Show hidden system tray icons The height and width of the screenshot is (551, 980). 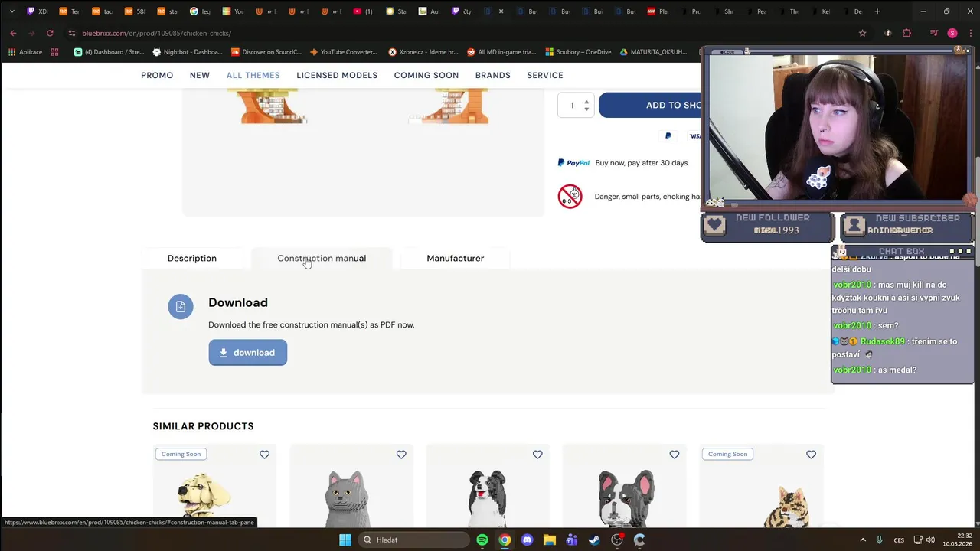[x=863, y=540]
